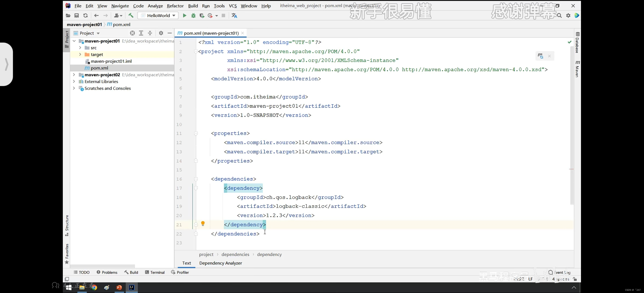Toggle read-only lock icon in status bar
The width and height of the screenshot is (644, 293).
tap(575, 279)
